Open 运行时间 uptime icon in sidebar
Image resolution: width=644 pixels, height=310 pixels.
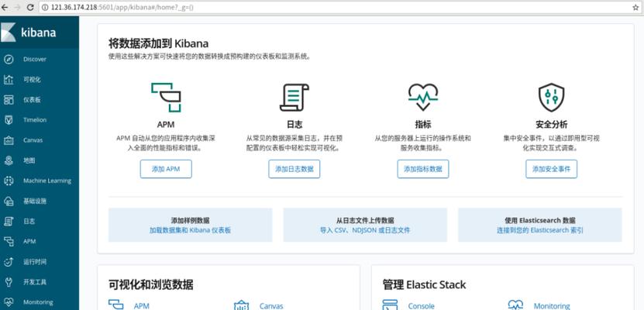coord(9,262)
